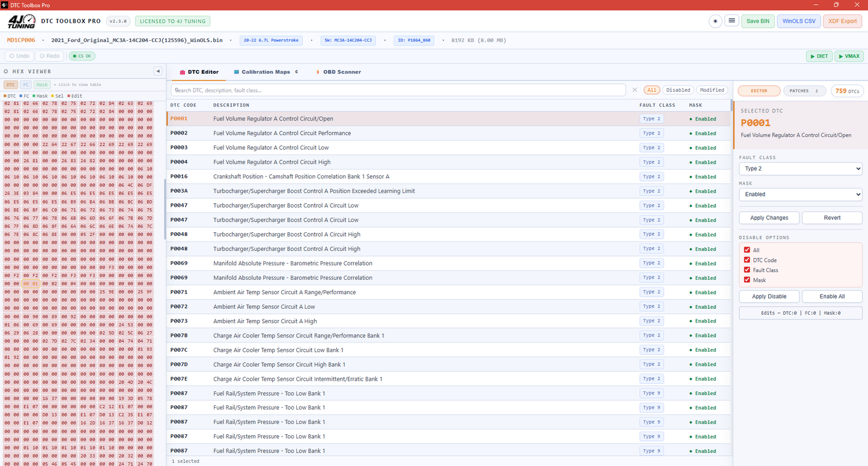868x466 pixels.
Task: Select the EDITOR side panel tab
Action: tap(759, 91)
